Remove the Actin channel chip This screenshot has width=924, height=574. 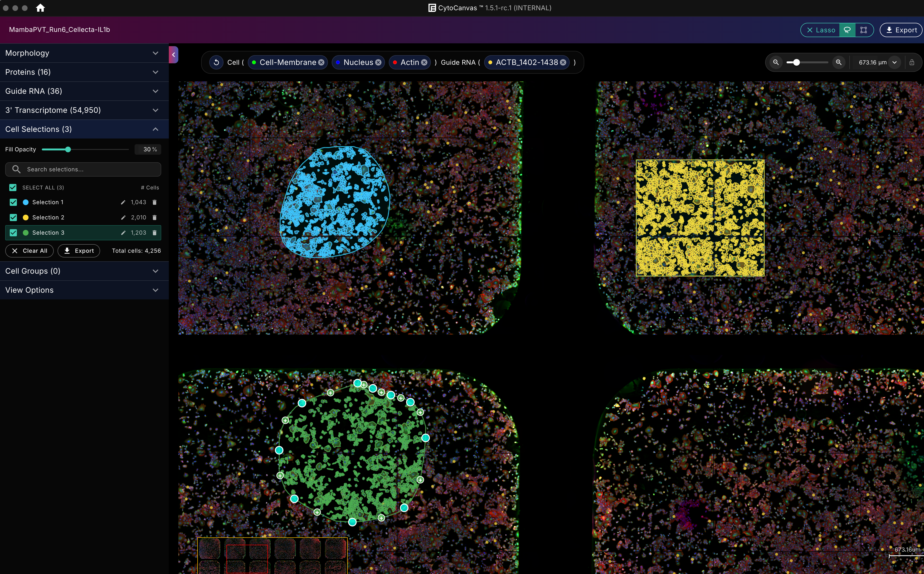424,62
